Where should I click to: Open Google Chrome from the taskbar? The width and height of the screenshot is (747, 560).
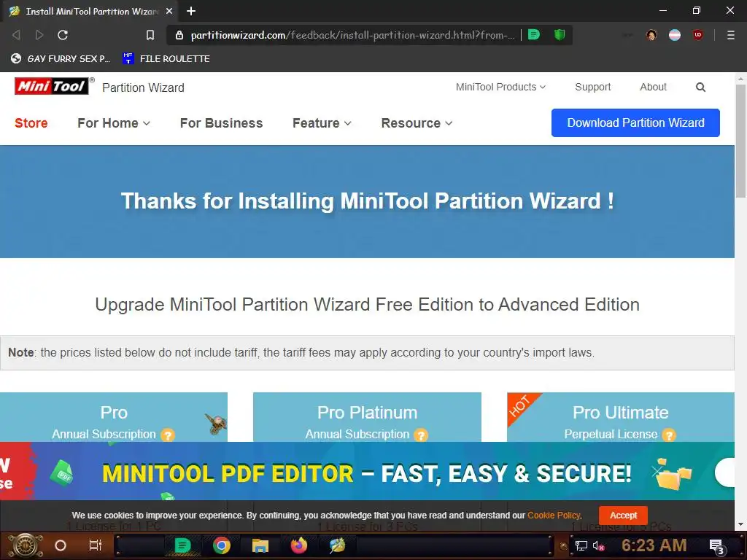pos(222,545)
